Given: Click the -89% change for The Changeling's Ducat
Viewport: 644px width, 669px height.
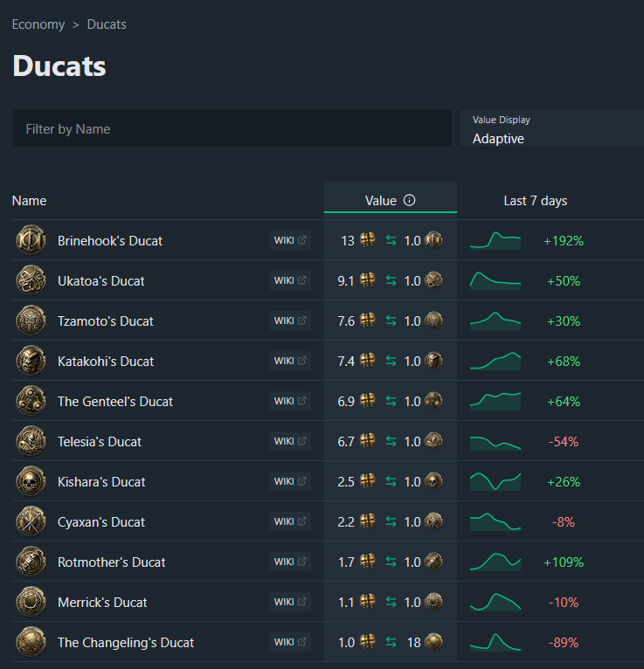Looking at the screenshot, I should (564, 642).
